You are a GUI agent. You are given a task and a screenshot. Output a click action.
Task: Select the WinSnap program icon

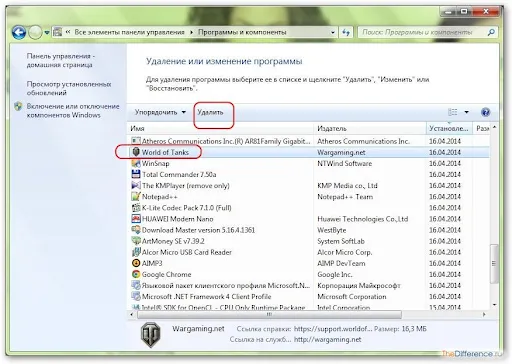pyautogui.click(x=136, y=163)
